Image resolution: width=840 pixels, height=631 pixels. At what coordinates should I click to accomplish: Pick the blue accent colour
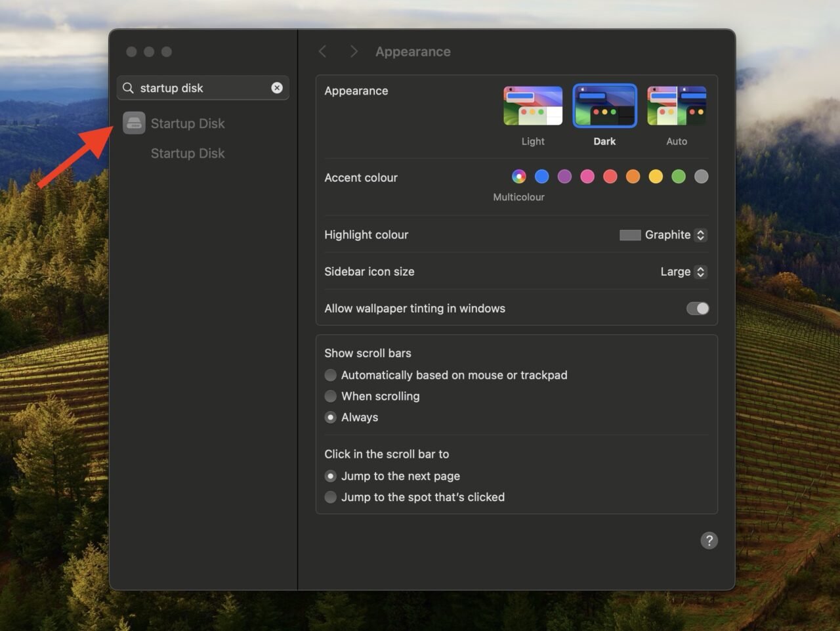click(541, 177)
